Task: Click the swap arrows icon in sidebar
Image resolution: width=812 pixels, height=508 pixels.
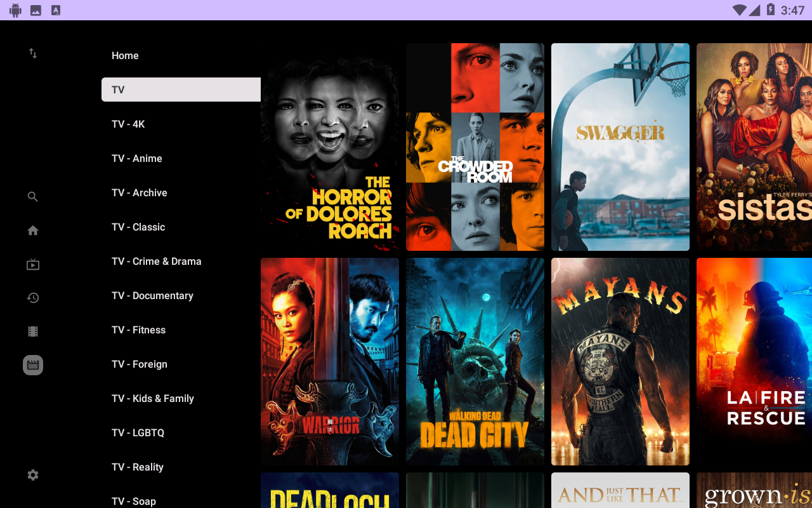Action: click(x=33, y=54)
